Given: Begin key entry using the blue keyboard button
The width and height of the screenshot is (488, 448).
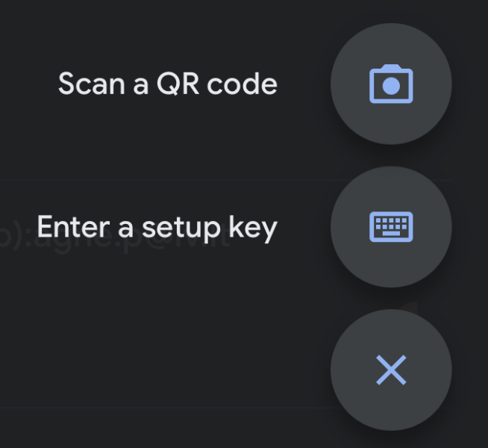Looking at the screenshot, I should pyautogui.click(x=391, y=227).
